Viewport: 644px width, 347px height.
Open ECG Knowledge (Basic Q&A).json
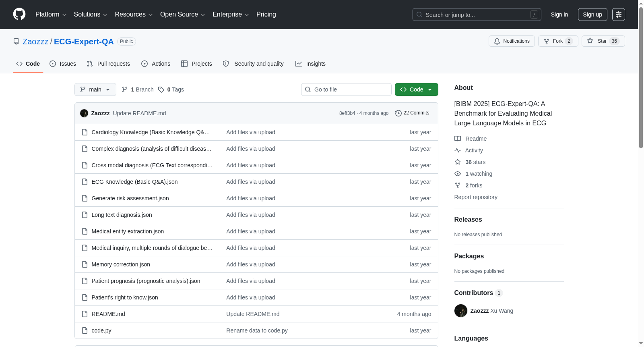click(x=134, y=182)
